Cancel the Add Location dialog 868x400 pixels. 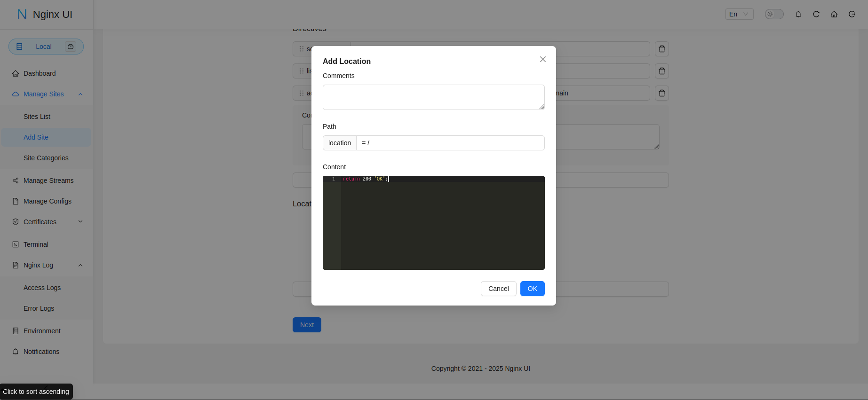pos(498,289)
